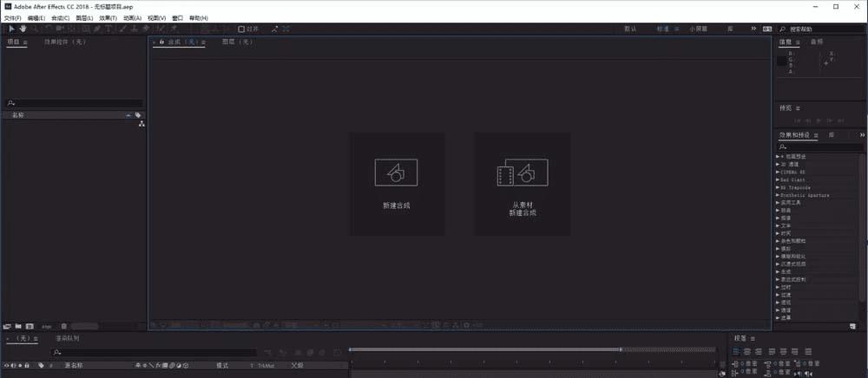The image size is (868, 378).
Task: Open the 渲染队列 tab
Action: coord(67,338)
